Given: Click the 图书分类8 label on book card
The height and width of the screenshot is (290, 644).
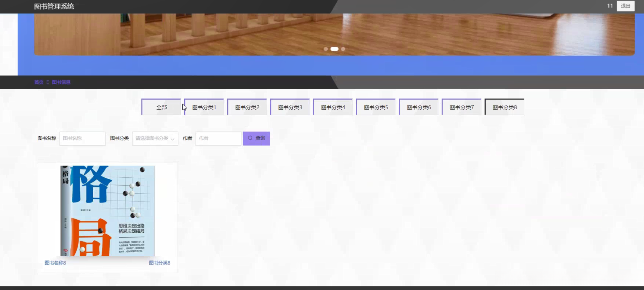Looking at the screenshot, I should point(160,263).
